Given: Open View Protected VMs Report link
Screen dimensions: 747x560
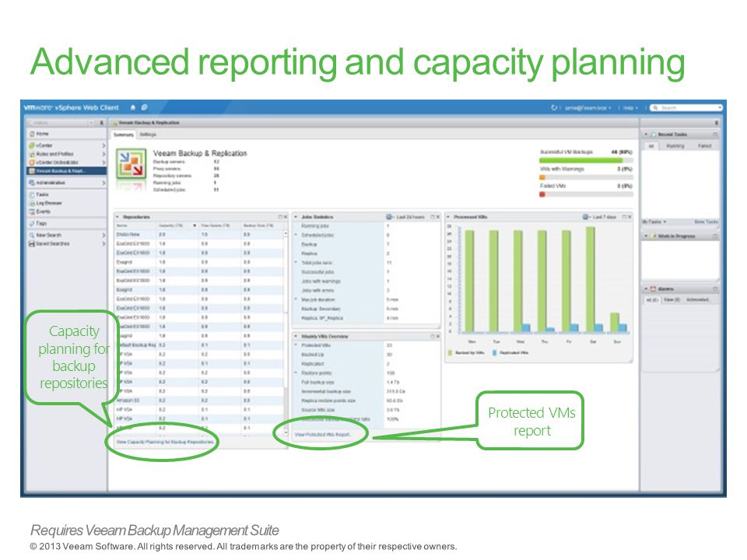Looking at the screenshot, I should coord(322,435).
